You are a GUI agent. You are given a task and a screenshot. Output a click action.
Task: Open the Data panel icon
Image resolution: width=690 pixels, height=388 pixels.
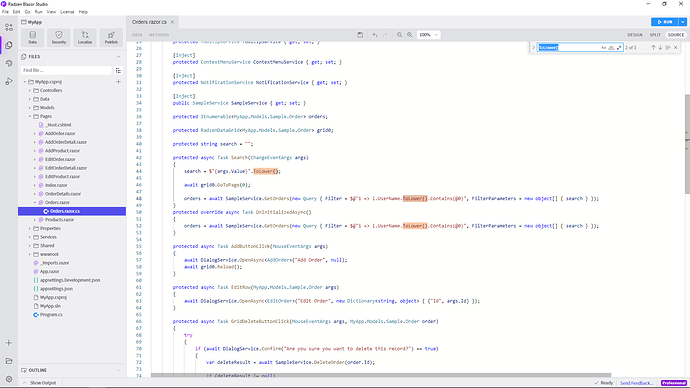pyautogui.click(x=33, y=37)
